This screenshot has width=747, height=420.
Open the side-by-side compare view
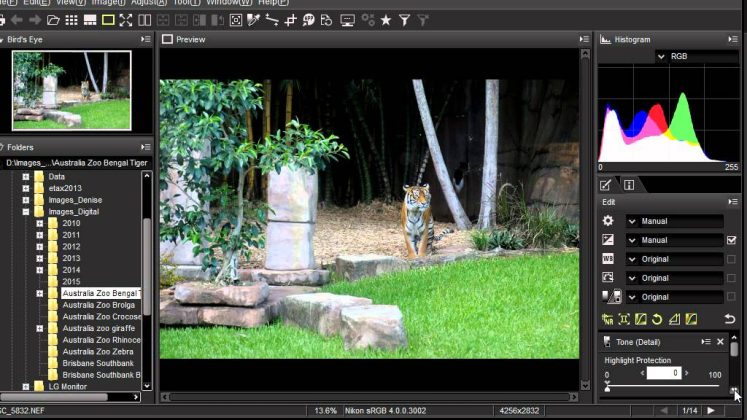pos(144,20)
